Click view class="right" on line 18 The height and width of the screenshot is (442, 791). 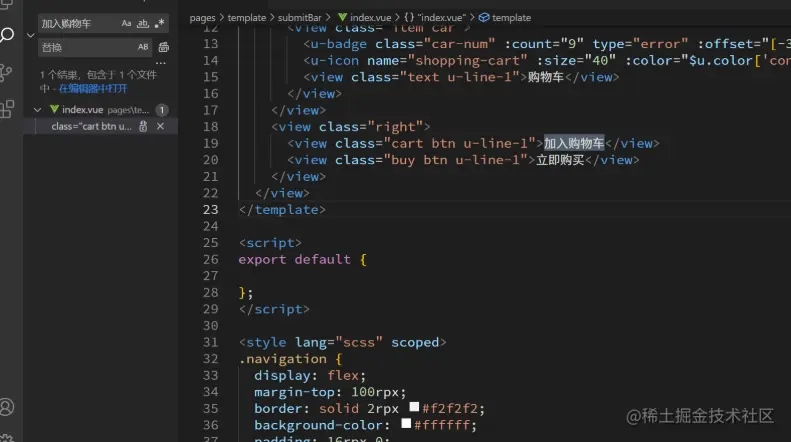[351, 127]
